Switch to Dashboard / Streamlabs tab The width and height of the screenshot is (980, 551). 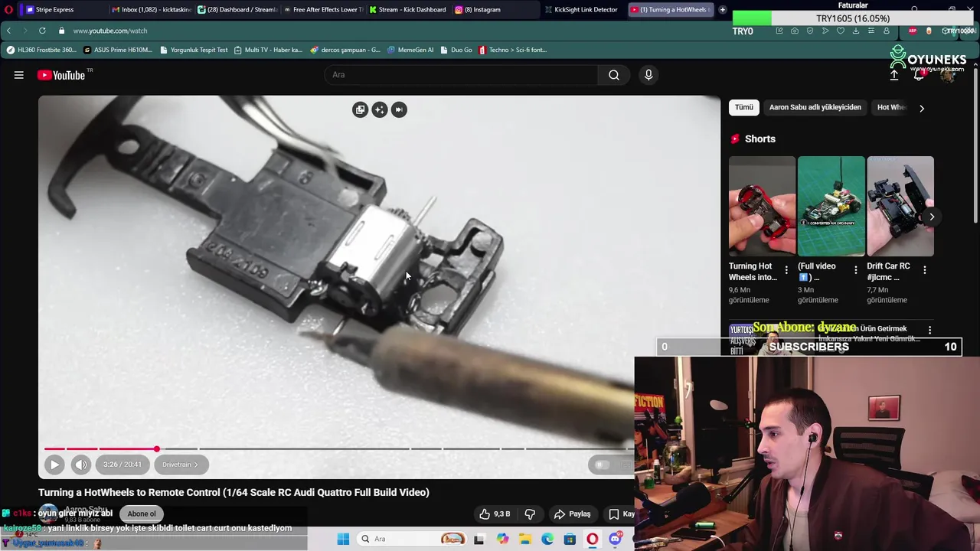pos(237,9)
